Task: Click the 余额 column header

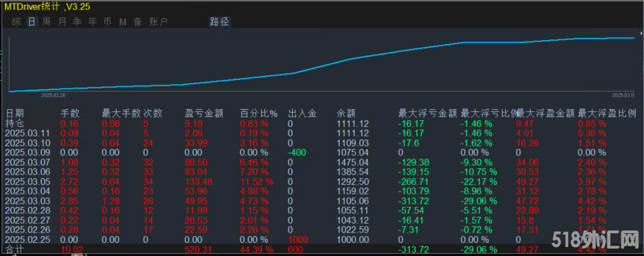Action: 347,114
